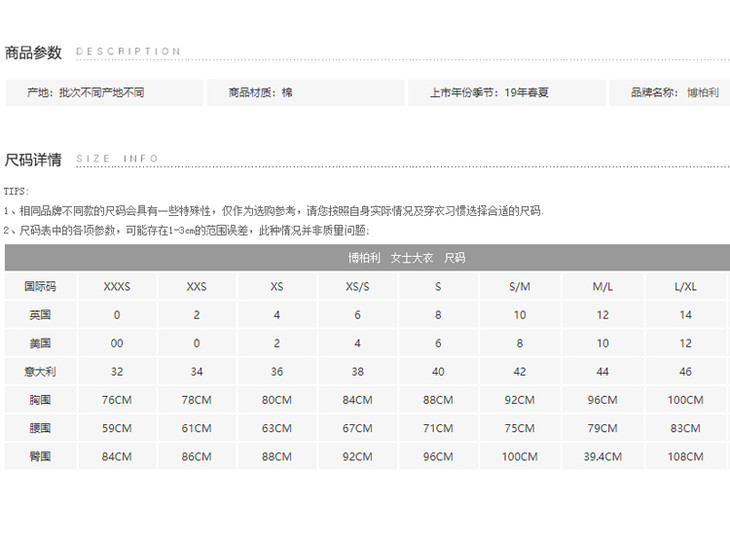Select the XXXS size column header
730x540 pixels.
pos(117,287)
